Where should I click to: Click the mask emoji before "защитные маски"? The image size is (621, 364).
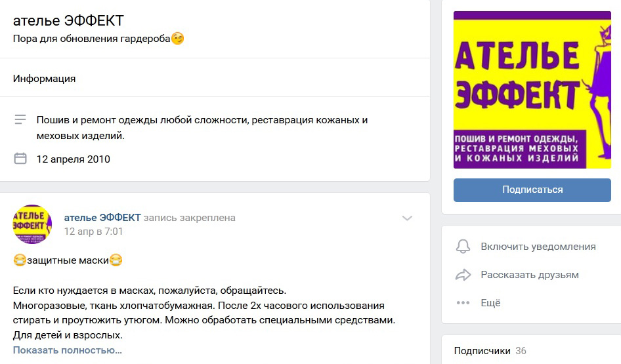[20, 260]
